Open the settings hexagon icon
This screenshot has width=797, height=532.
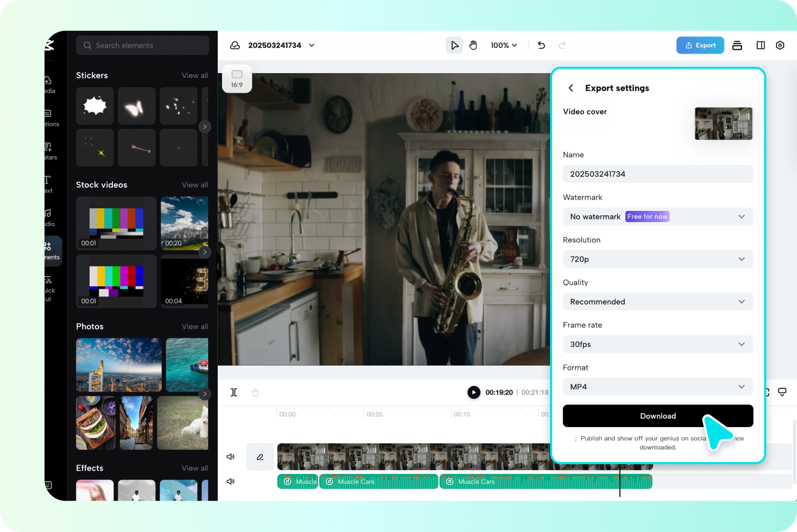coord(780,46)
